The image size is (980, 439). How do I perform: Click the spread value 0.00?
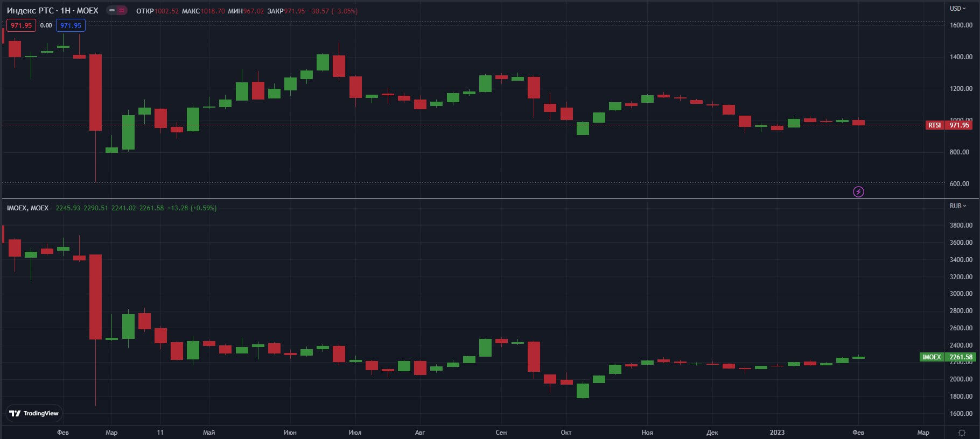point(46,25)
